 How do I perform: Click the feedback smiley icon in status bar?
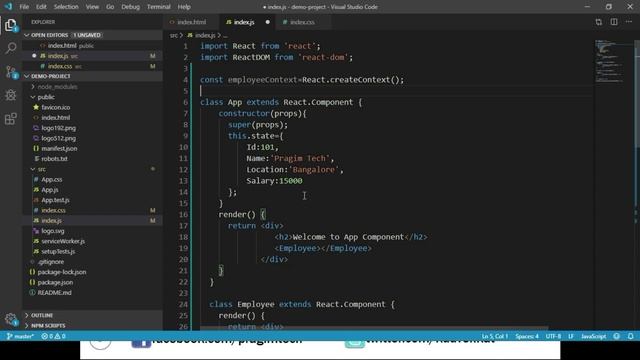click(x=616, y=336)
